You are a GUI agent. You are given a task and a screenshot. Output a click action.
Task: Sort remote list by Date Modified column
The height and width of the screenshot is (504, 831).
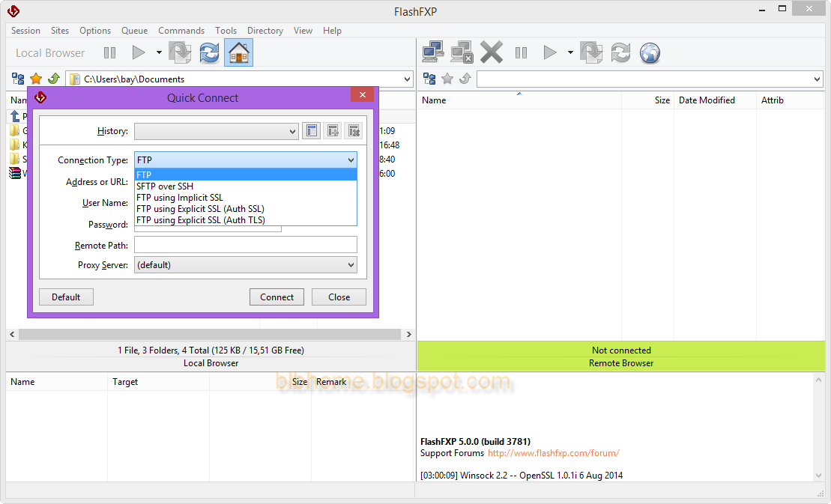715,100
